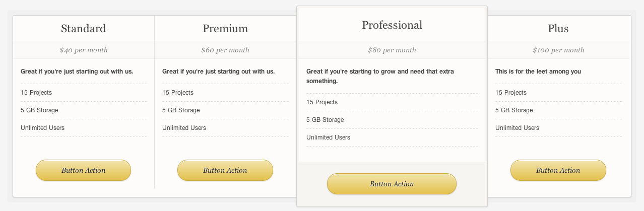Click the $100 per month price
The width and height of the screenshot is (644, 211).
coord(558,50)
